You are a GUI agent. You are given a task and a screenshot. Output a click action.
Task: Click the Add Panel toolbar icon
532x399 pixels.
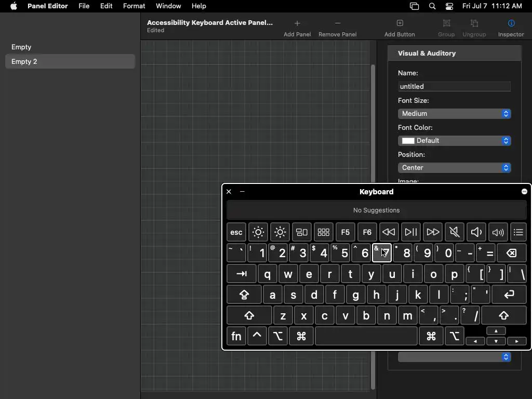point(297,23)
